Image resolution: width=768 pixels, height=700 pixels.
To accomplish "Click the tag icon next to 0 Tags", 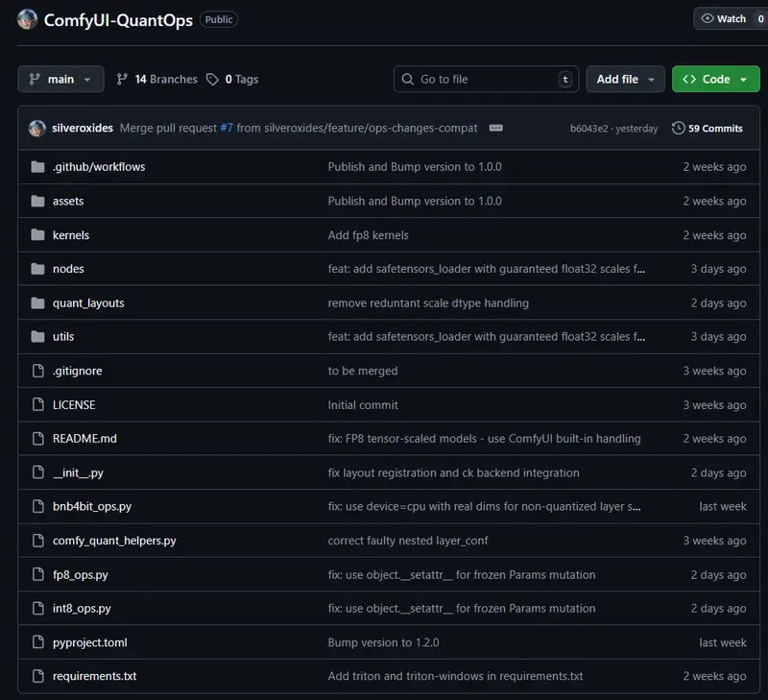I will 212,79.
